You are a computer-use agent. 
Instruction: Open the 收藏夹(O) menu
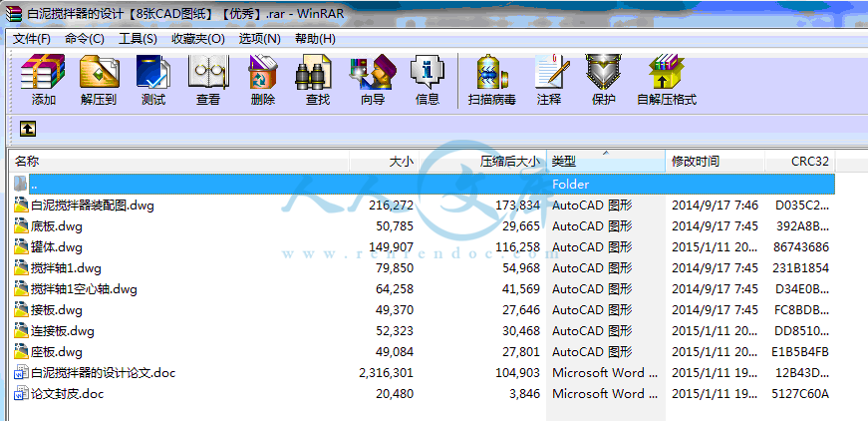tap(198, 39)
